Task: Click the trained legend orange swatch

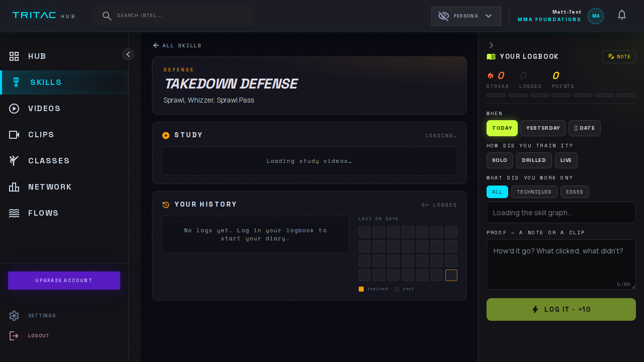Action: tap(361, 289)
